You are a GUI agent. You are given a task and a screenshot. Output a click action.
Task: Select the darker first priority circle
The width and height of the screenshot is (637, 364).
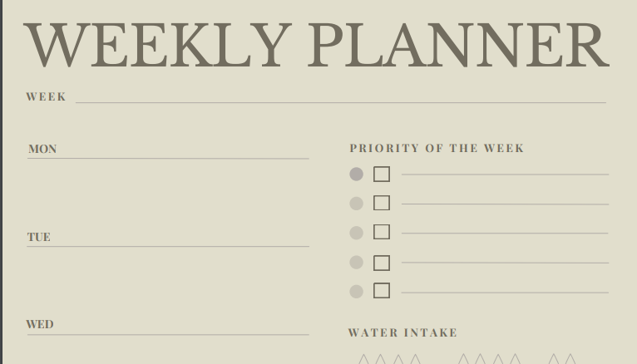point(357,175)
